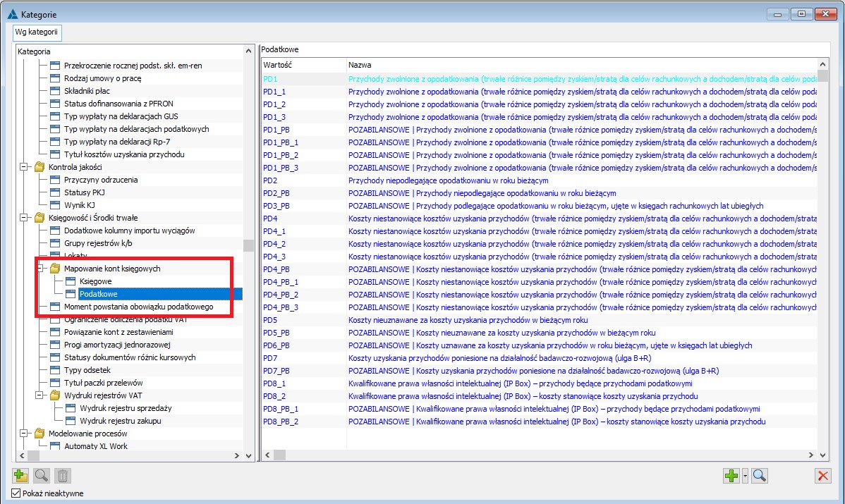Click the Mapowanie kont księgowych folder icon
This screenshot has height=504, width=845.
click(55, 269)
